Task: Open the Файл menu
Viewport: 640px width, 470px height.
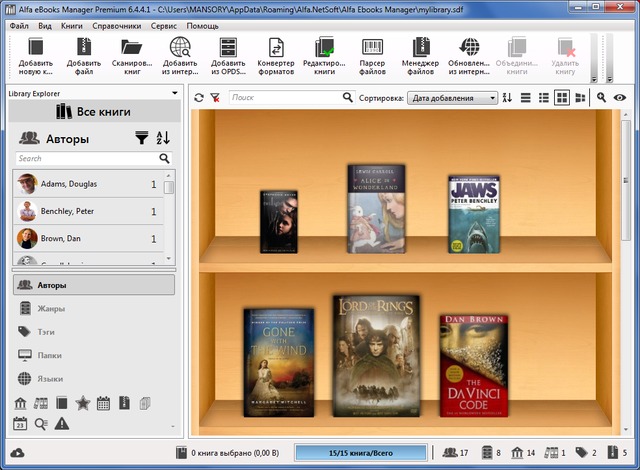Action: click(19, 26)
